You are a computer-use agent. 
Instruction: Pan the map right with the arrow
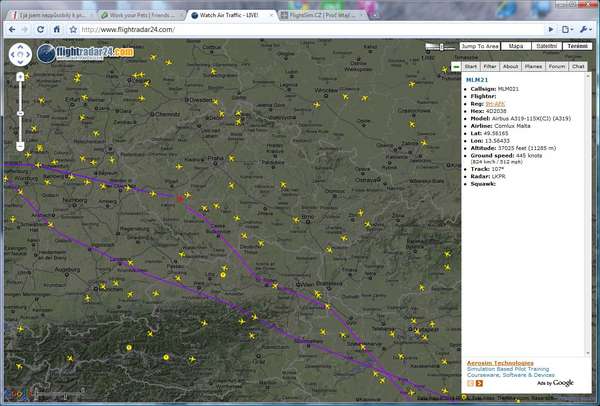(x=28, y=54)
